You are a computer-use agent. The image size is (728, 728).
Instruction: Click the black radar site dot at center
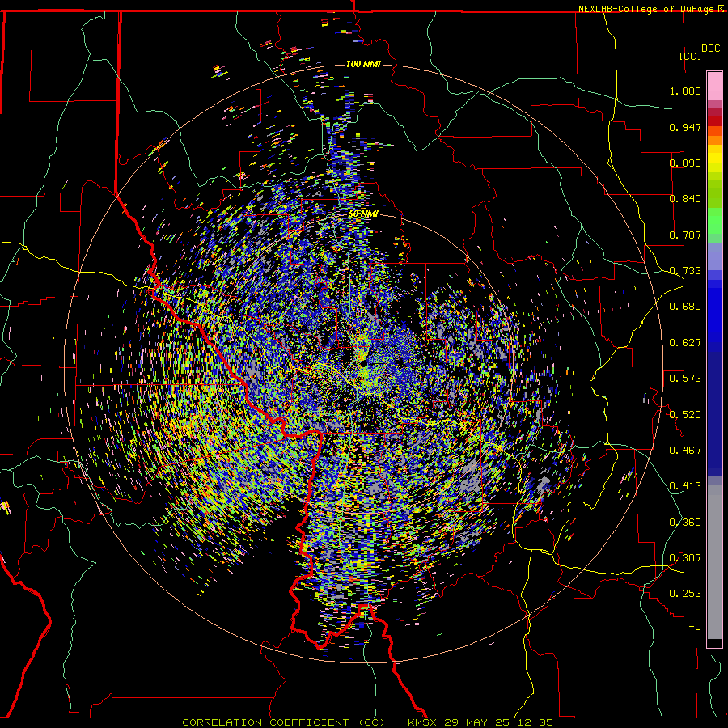(x=363, y=362)
